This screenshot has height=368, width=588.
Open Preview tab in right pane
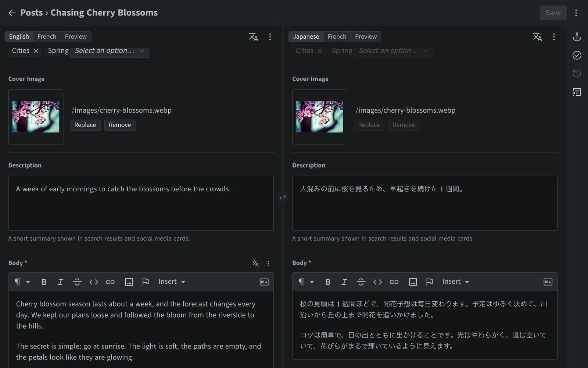[x=366, y=37]
